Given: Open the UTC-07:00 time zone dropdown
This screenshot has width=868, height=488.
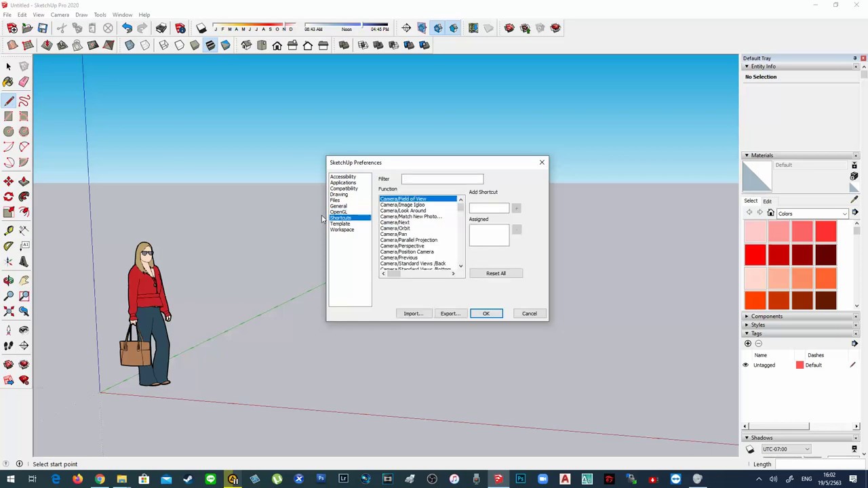Looking at the screenshot, I should 786,449.
